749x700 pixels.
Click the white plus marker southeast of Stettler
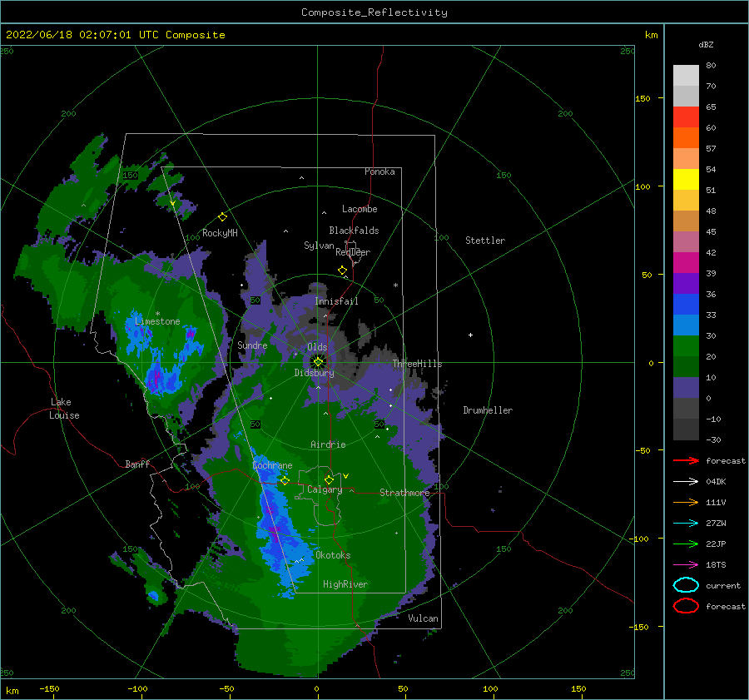[x=470, y=335]
